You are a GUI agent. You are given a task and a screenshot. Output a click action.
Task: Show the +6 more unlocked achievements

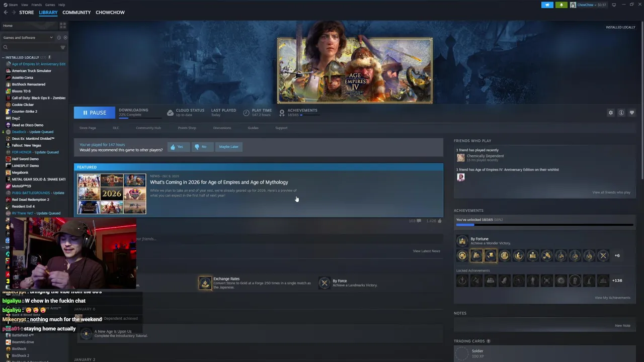617,255
